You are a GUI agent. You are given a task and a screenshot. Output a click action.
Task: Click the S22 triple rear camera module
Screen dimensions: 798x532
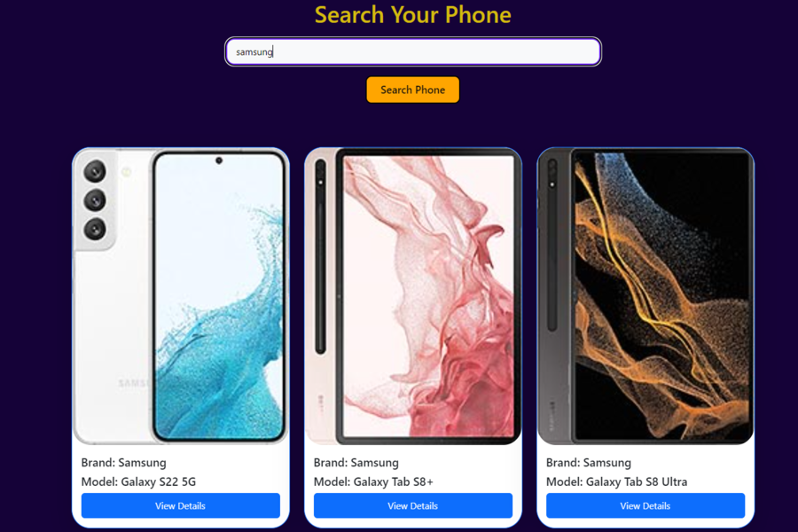tap(95, 200)
